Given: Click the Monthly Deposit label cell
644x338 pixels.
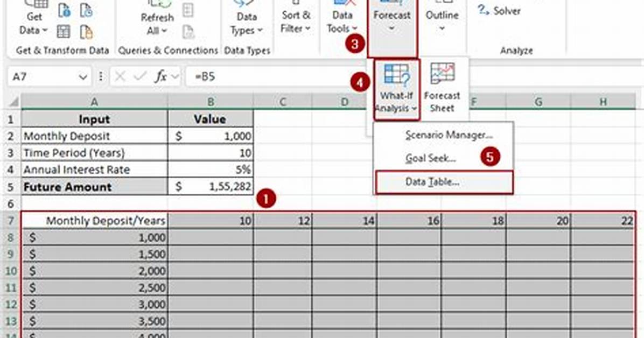Looking at the screenshot, I should 94,136.
